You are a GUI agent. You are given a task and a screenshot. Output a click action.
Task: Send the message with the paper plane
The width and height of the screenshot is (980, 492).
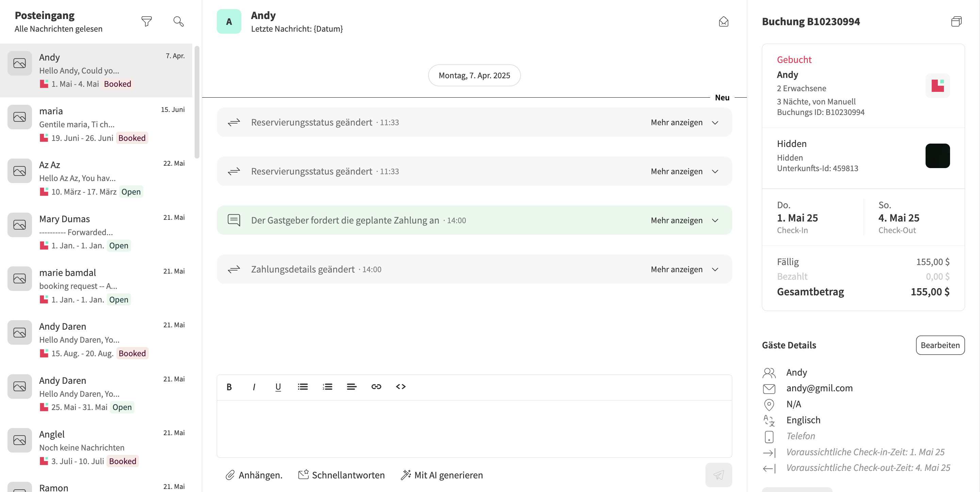[x=718, y=475]
